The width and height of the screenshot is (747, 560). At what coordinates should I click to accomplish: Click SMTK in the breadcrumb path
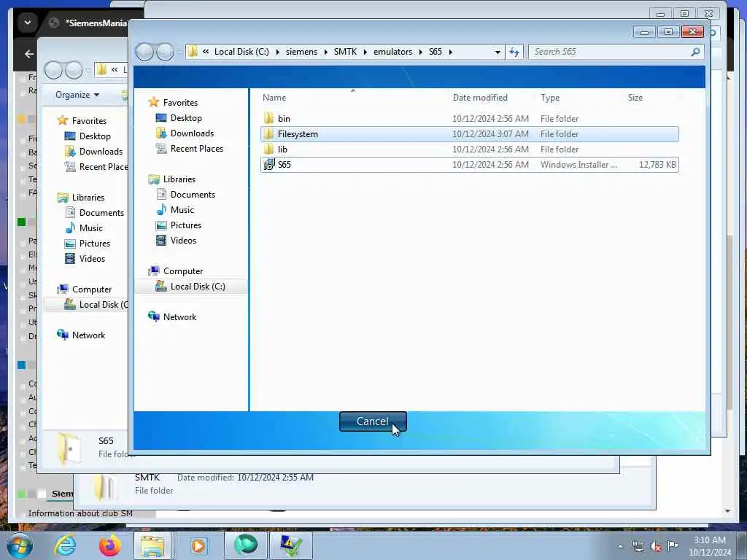click(x=345, y=52)
